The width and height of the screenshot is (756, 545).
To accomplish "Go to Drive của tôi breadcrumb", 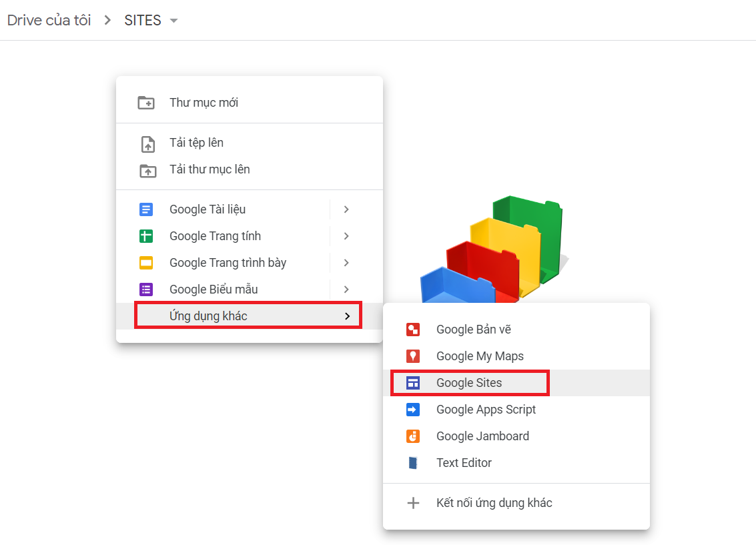I will coord(49,20).
